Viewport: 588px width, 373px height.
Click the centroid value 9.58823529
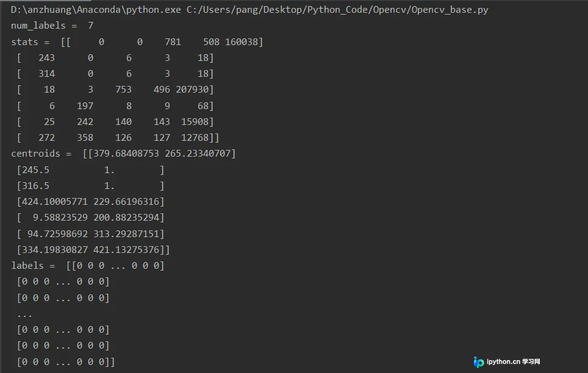60,218
